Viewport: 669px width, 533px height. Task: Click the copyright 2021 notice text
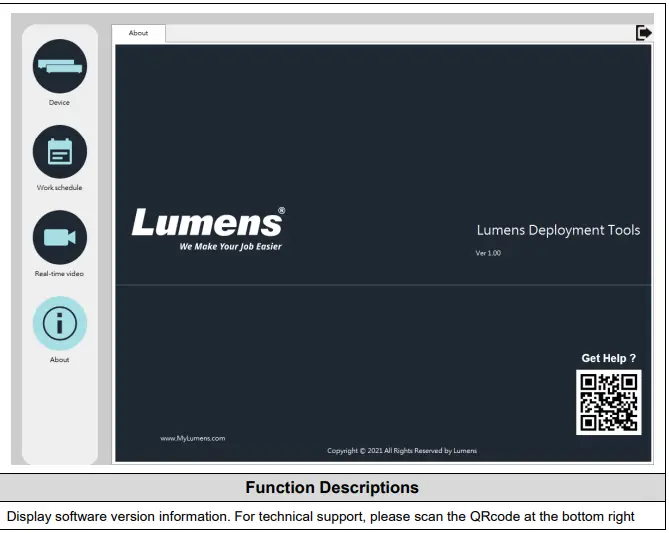402,451
